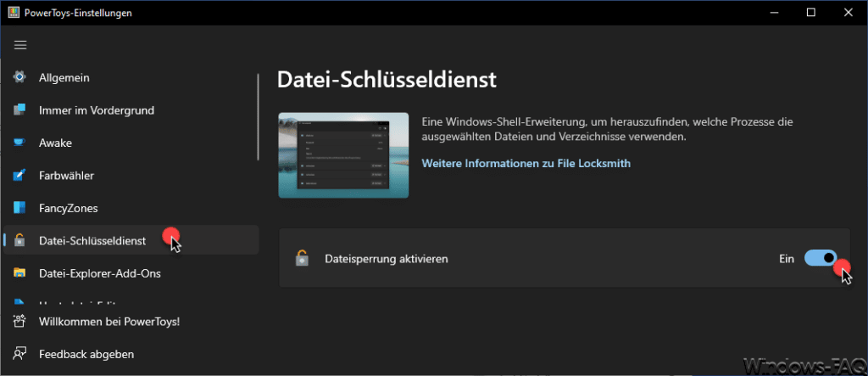The width and height of the screenshot is (868, 376).
Task: Open the hamburger navigation menu
Action: click(x=20, y=46)
